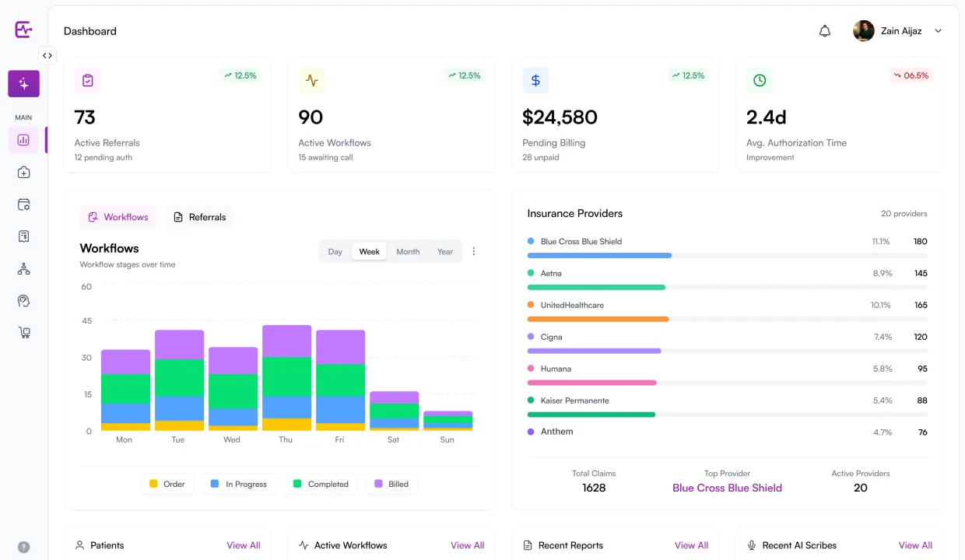Click the Workflows tab icon
Viewport: 965px width, 560px height.
pos(93,217)
